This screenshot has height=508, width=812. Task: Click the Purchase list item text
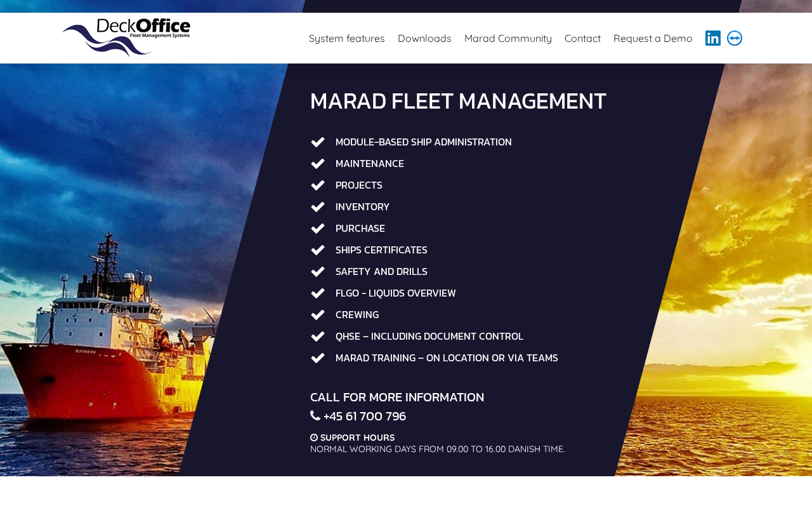tap(360, 229)
